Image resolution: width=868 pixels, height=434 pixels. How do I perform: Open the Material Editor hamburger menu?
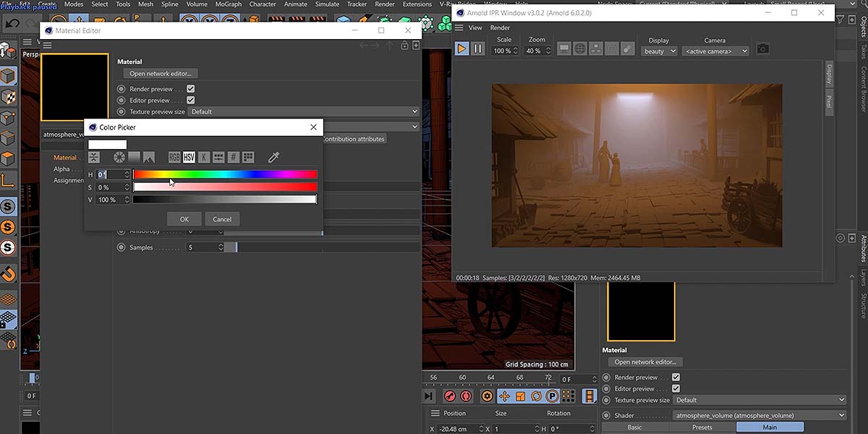point(47,46)
